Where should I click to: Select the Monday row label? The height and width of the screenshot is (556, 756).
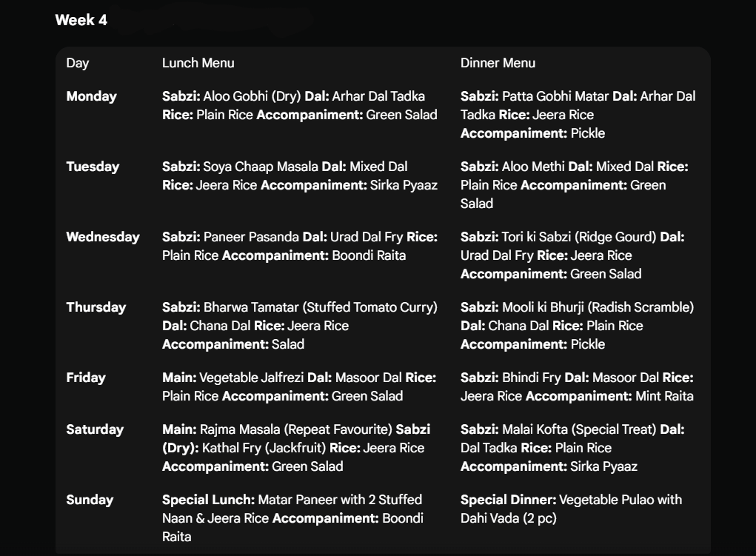click(91, 96)
